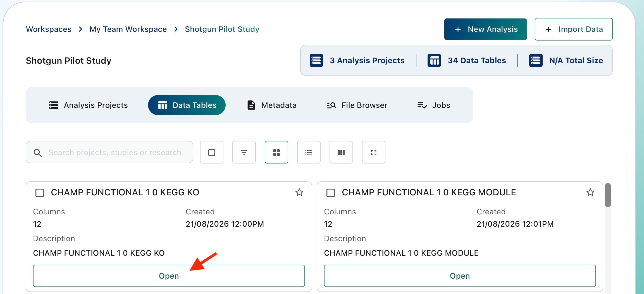
Task: Click the 21/08/2026 12:01PM created date
Action: tap(515, 224)
